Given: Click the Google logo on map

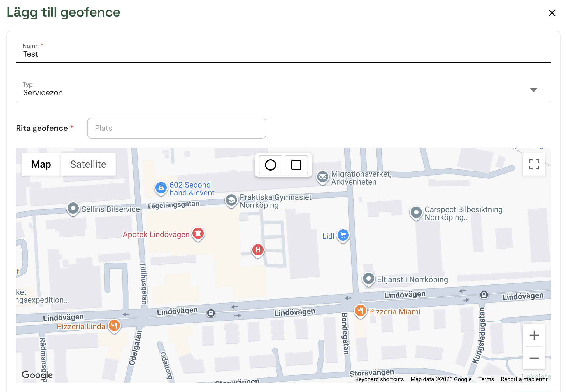Looking at the screenshot, I should [37, 375].
